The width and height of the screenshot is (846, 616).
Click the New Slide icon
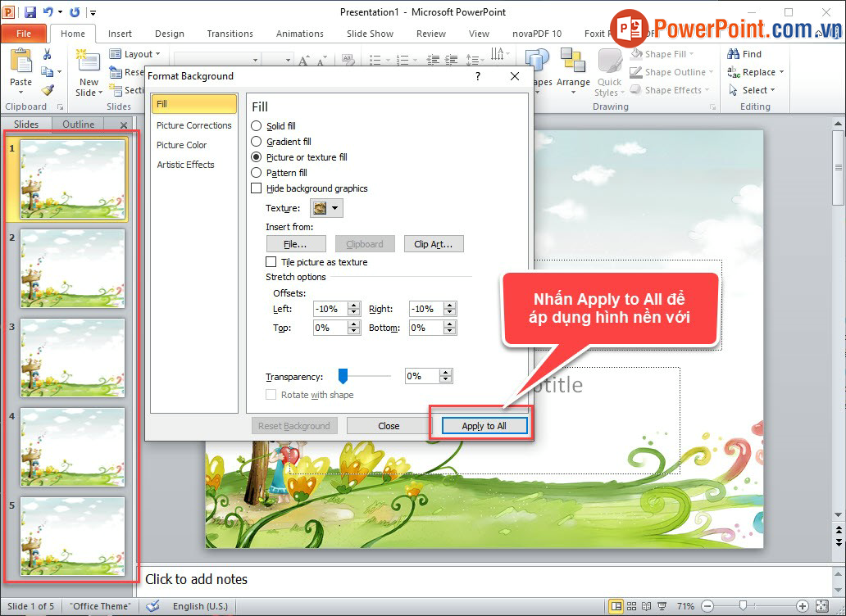click(88, 61)
